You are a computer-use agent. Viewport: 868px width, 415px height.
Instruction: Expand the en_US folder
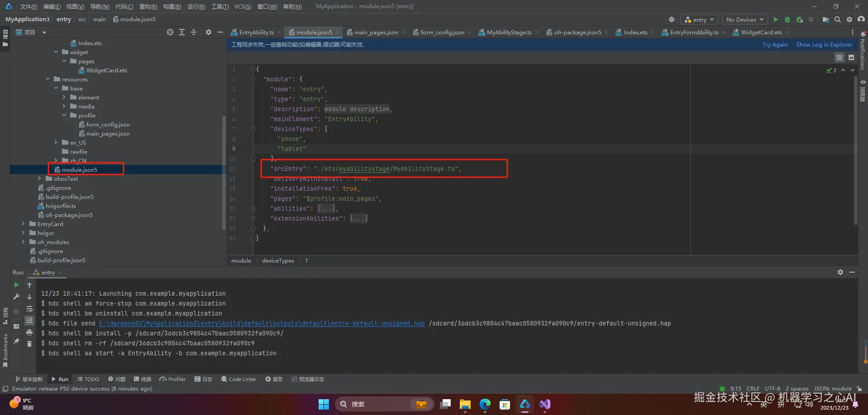coord(56,142)
